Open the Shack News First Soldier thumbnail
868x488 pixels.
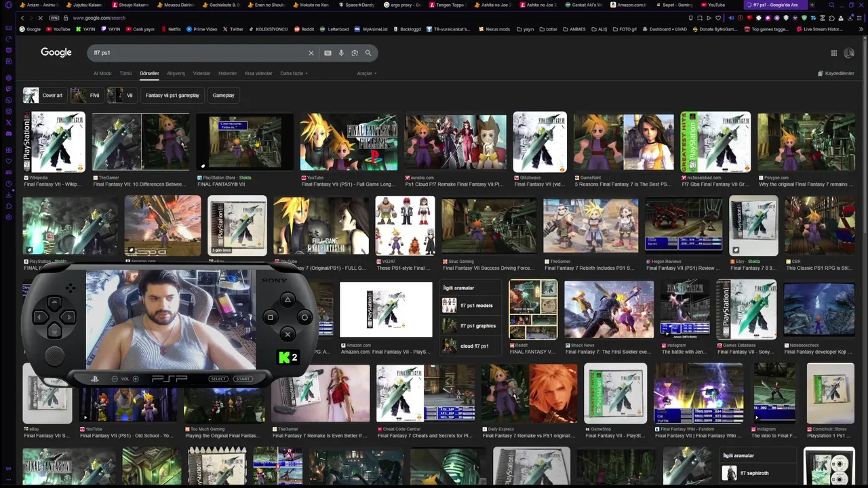tap(609, 309)
